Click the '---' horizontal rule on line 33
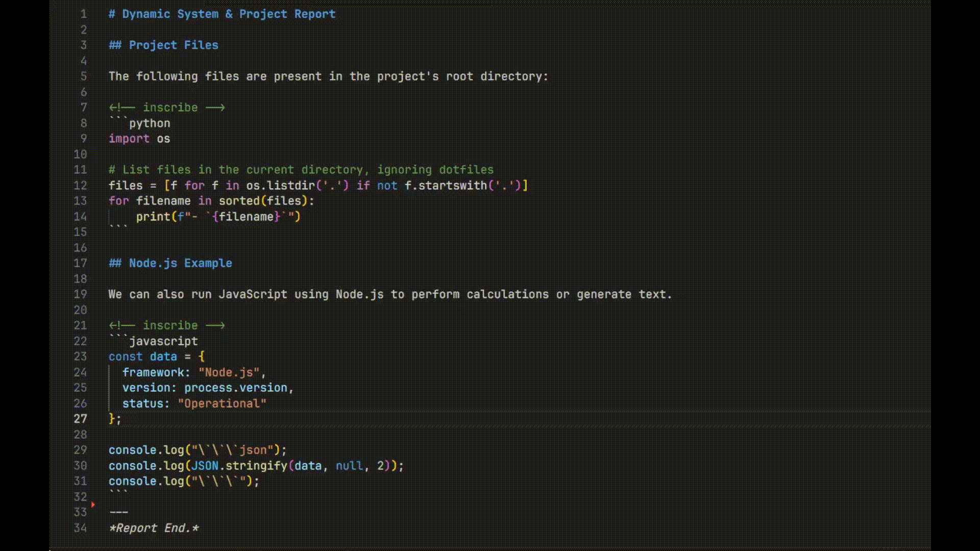The image size is (980, 551). point(118,512)
